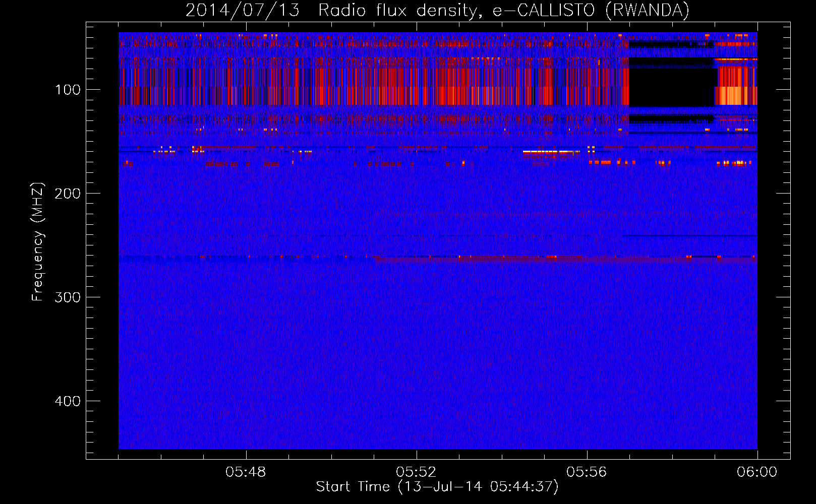Click the 200 frequency tick label
Viewport: 816px width, 504px height.
[68, 194]
